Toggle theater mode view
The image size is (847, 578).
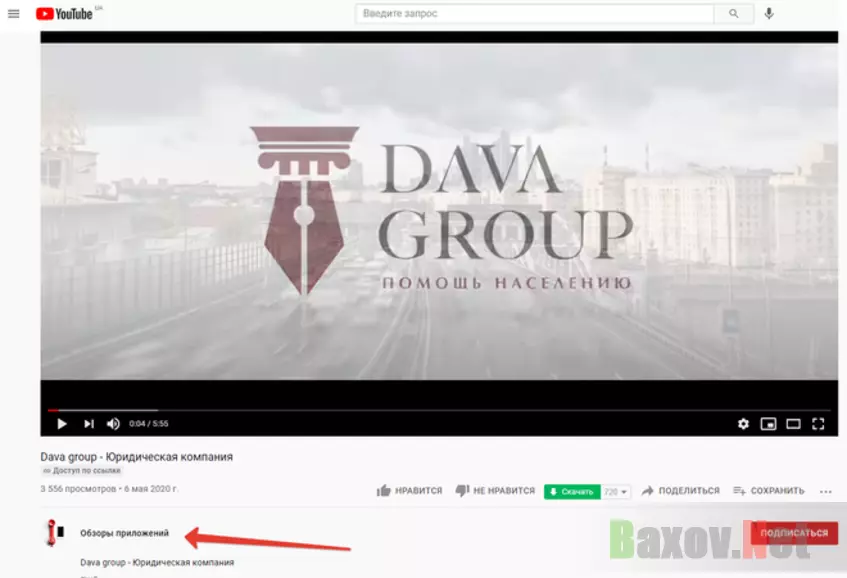(793, 423)
